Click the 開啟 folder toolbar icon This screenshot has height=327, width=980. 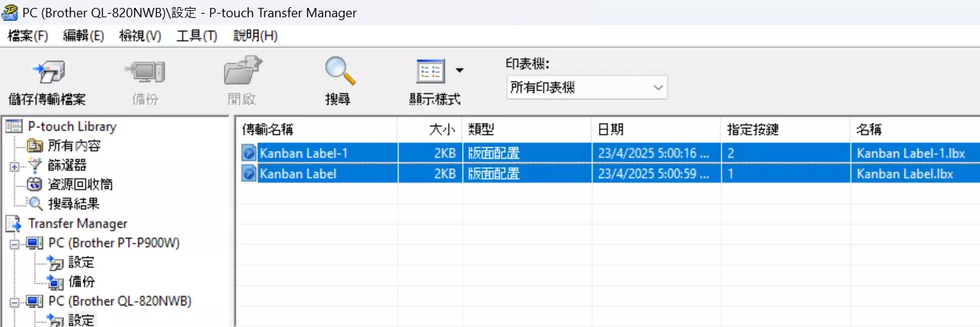coord(241,73)
